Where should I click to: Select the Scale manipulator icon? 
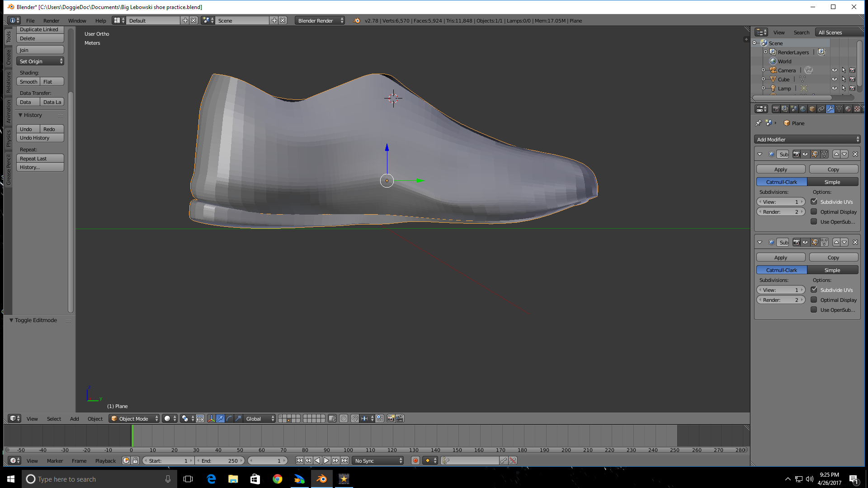tap(238, 419)
